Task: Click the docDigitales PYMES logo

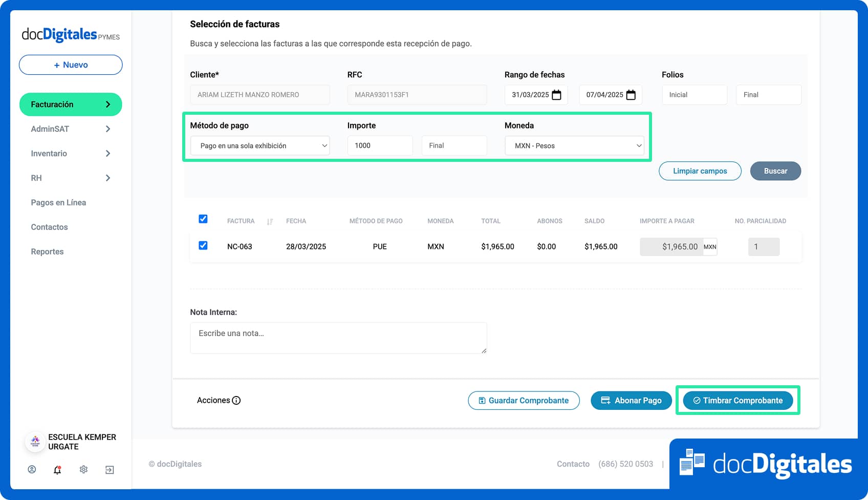Action: (71, 34)
